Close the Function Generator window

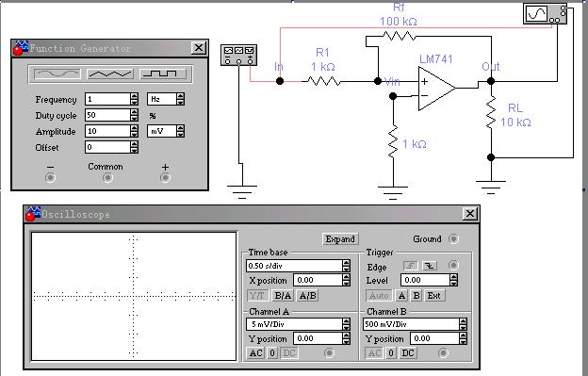tap(199, 48)
